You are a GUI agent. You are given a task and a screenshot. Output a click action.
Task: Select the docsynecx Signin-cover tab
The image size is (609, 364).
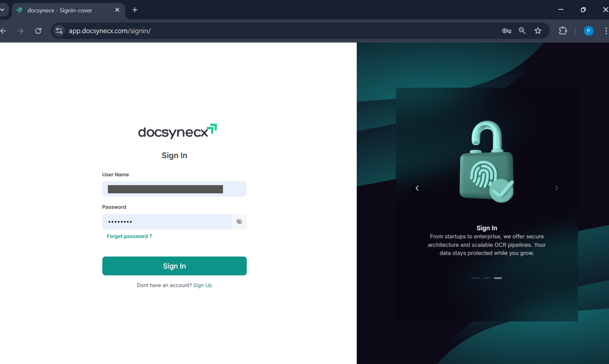tap(60, 10)
